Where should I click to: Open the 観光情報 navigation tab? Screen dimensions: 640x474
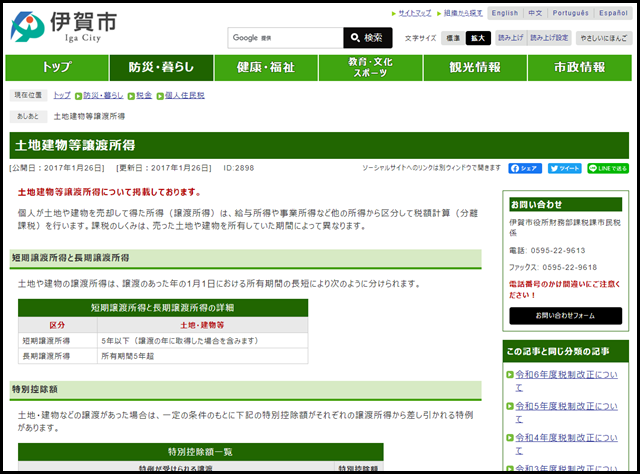(x=475, y=68)
